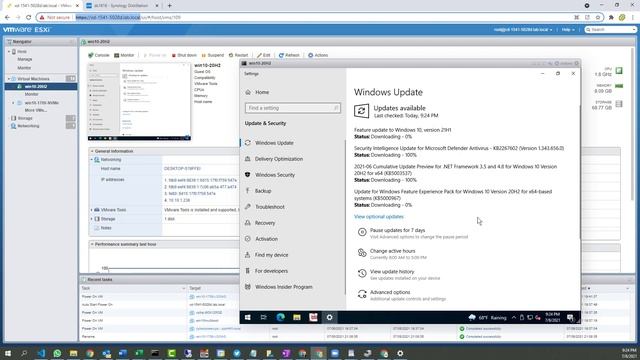This screenshot has width=640, height=360.
Task: Click the Find a setting search box
Action: tap(293, 108)
